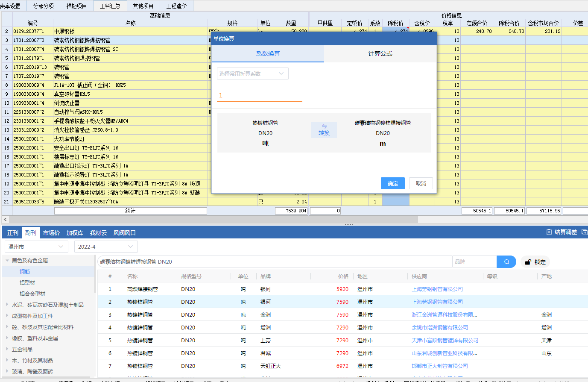This screenshot has width=588, height=382.
Task: Open the 选择常用折算系数 dropdown
Action: [252, 73]
